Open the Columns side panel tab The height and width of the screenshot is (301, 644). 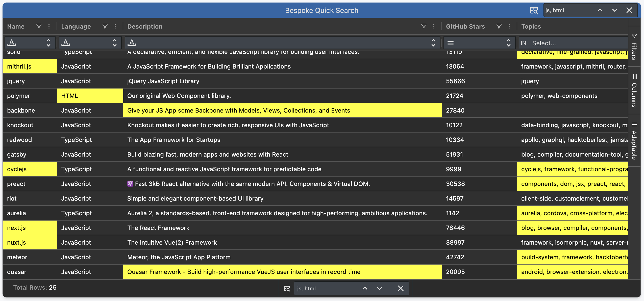pyautogui.click(x=634, y=91)
